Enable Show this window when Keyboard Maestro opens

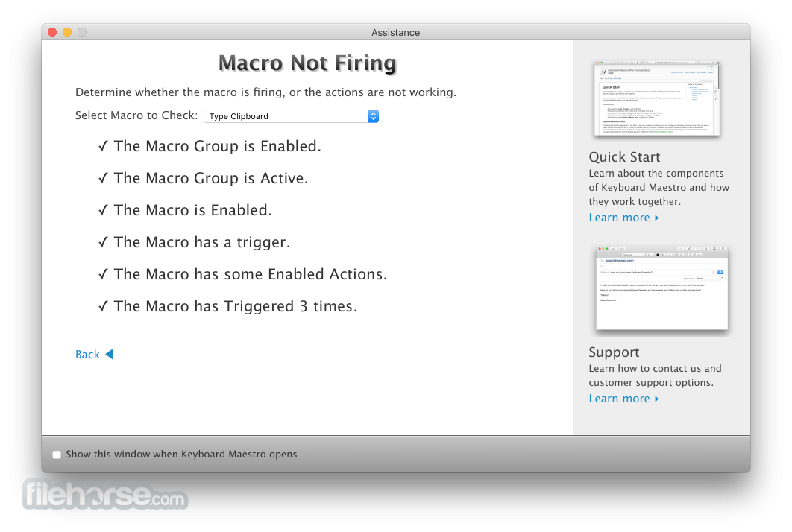click(57, 455)
